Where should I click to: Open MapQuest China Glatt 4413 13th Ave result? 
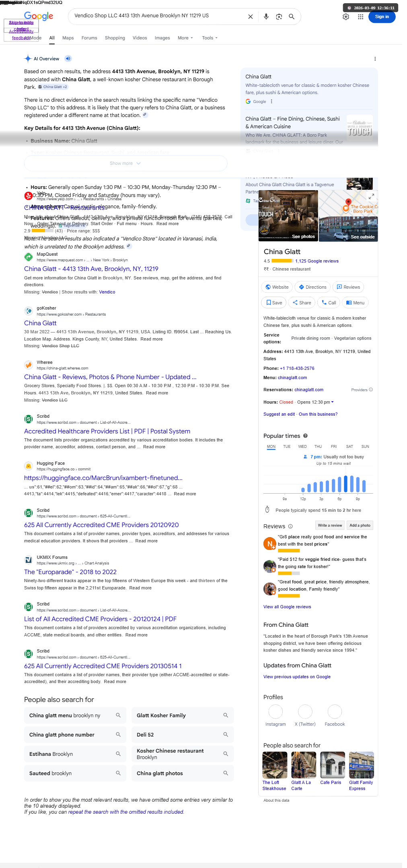point(91,269)
